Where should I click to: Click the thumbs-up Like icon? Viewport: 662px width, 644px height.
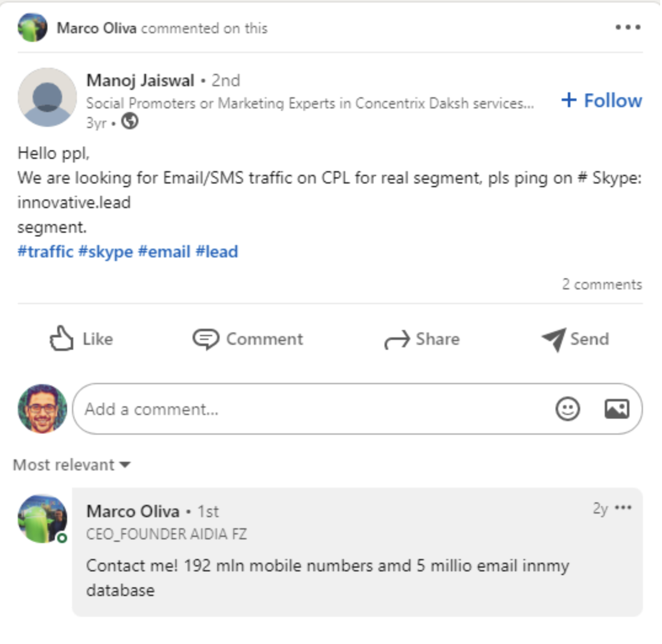[62, 339]
